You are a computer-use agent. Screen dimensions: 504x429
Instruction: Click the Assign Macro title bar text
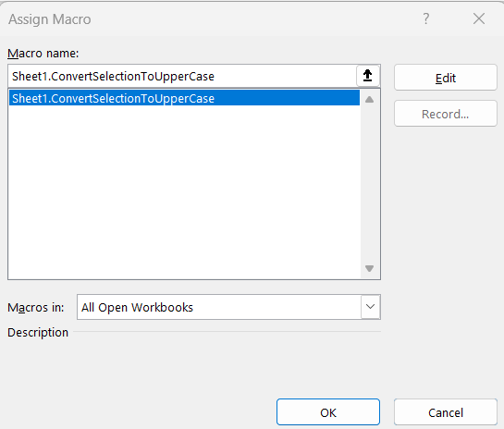(x=50, y=19)
